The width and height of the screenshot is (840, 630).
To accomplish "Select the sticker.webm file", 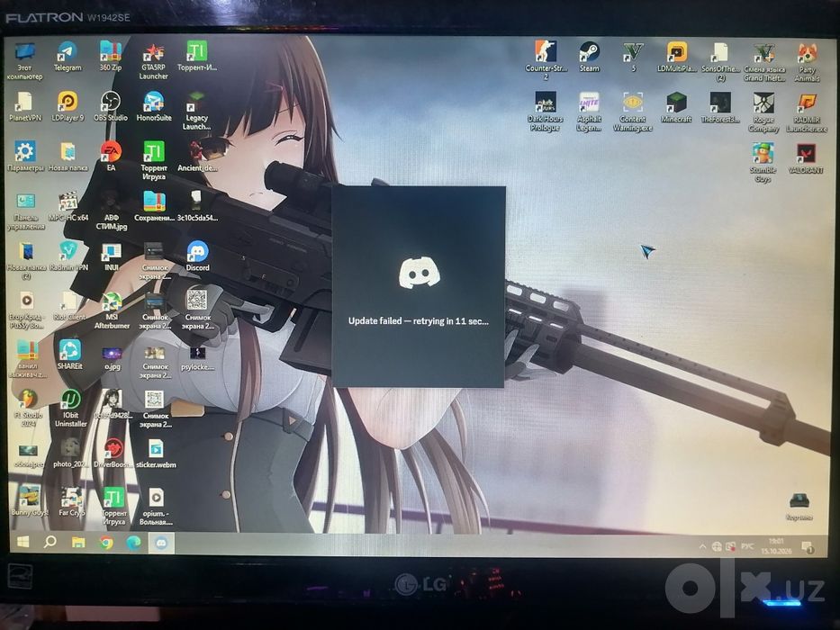I will tap(156, 454).
